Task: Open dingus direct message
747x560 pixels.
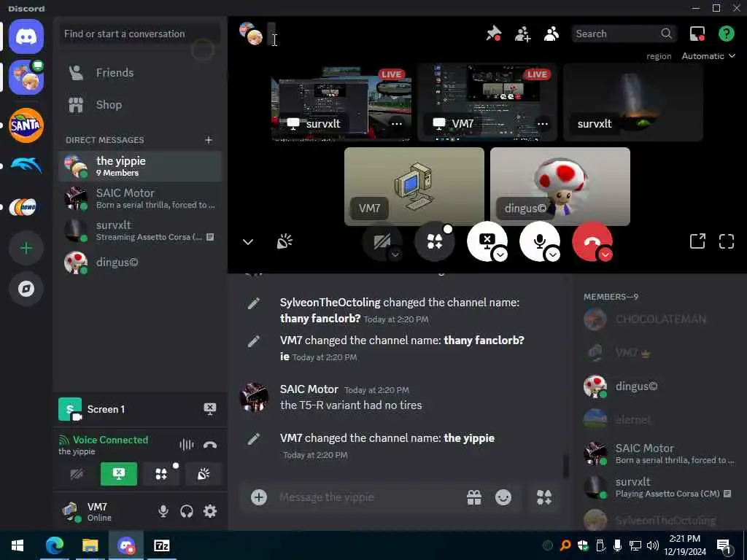Action: coord(139,262)
